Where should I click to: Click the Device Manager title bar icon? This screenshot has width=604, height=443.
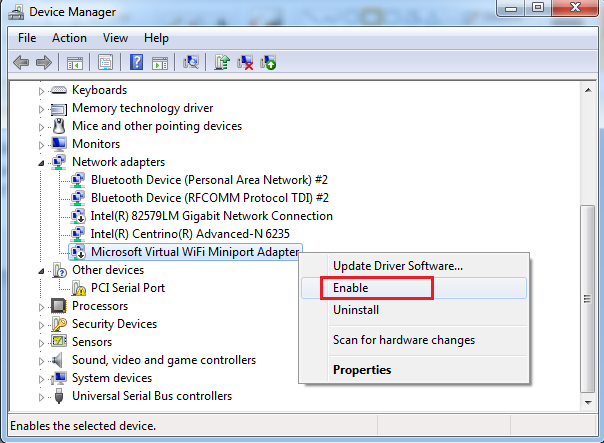point(16,12)
